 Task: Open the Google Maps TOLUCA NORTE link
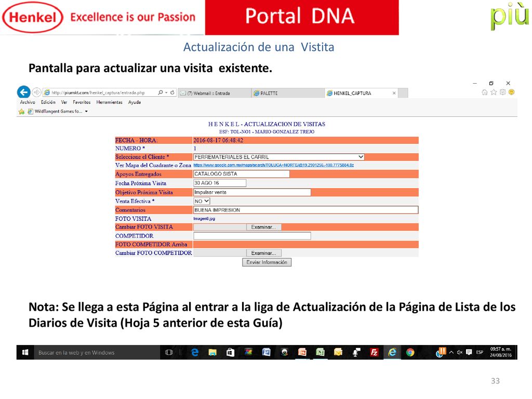273,165
